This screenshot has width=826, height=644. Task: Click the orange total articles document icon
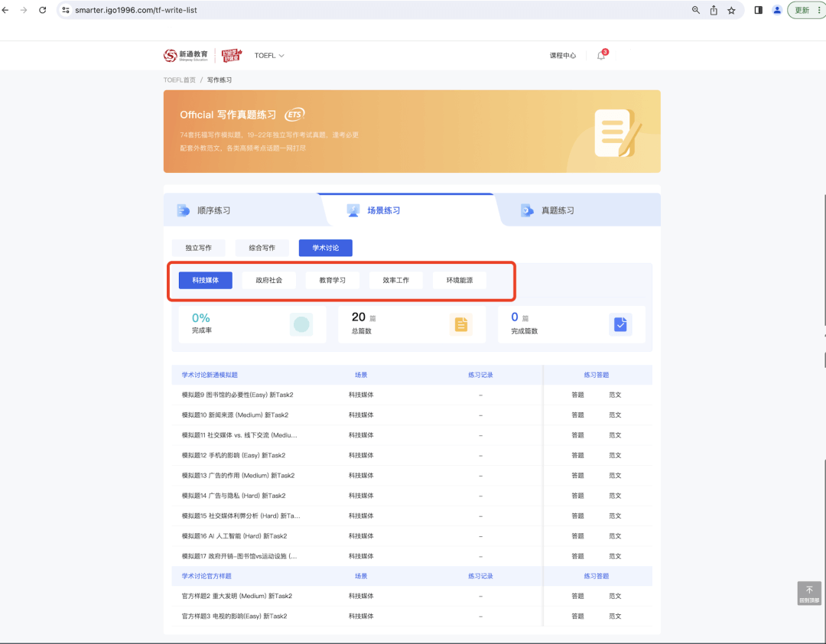point(461,324)
